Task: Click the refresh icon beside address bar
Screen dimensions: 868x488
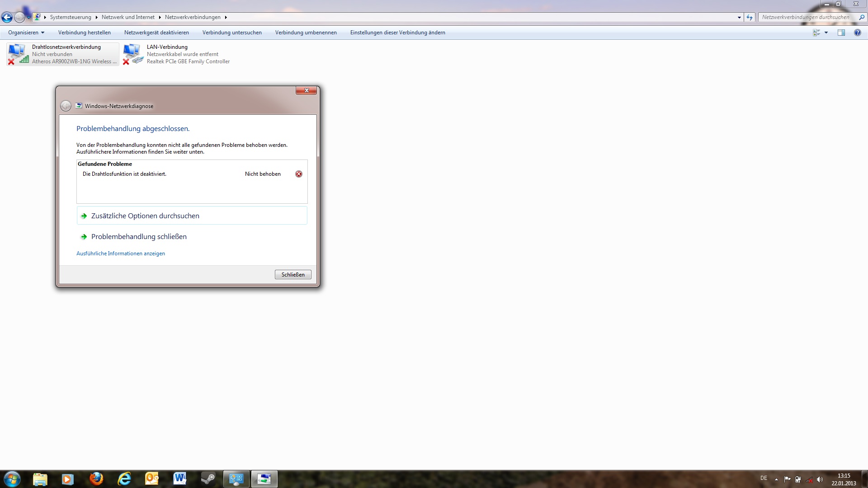Action: [750, 17]
